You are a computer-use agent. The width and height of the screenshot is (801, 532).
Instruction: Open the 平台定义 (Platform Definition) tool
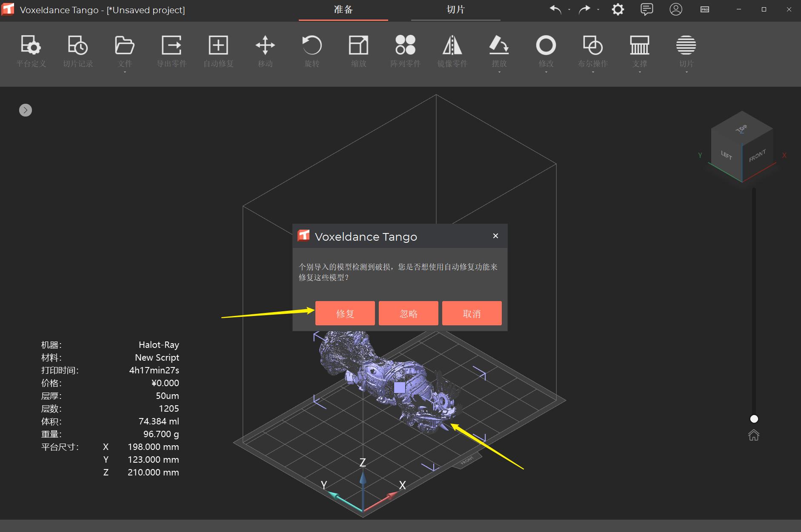tap(31, 51)
